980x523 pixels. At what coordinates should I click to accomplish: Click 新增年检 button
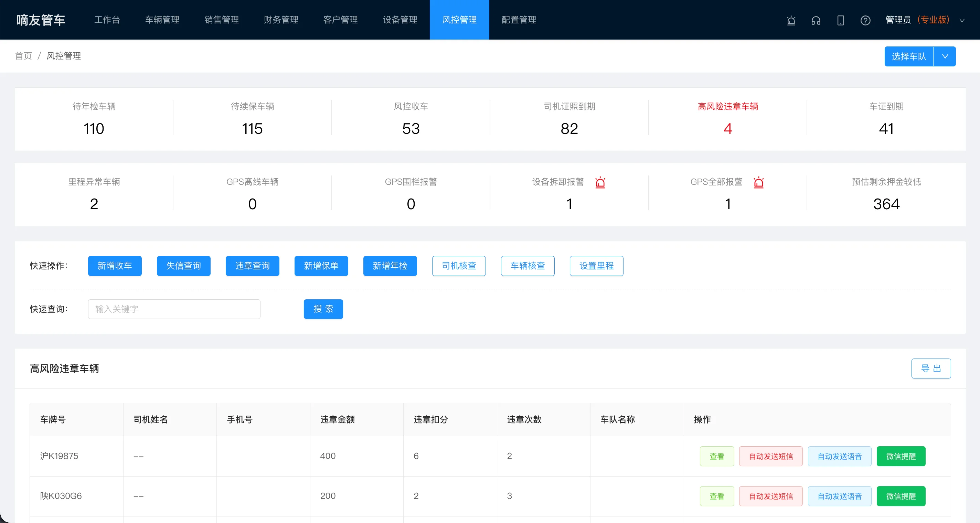(x=390, y=266)
